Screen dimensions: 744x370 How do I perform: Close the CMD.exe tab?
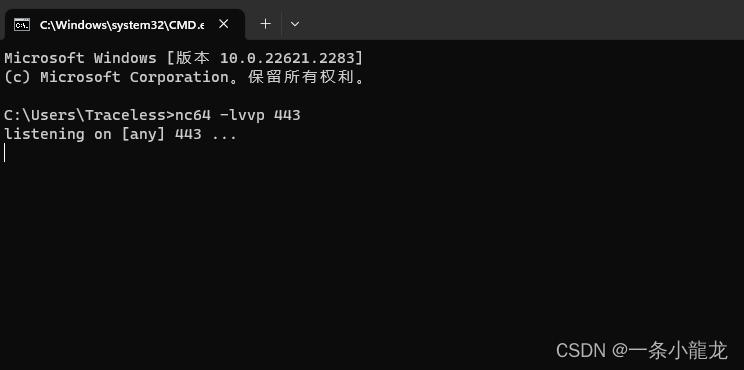click(223, 24)
